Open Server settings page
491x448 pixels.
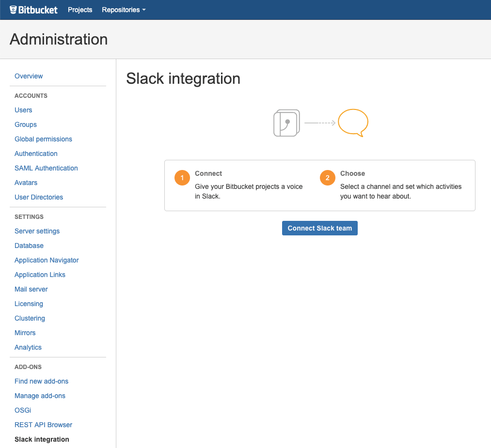tap(37, 231)
